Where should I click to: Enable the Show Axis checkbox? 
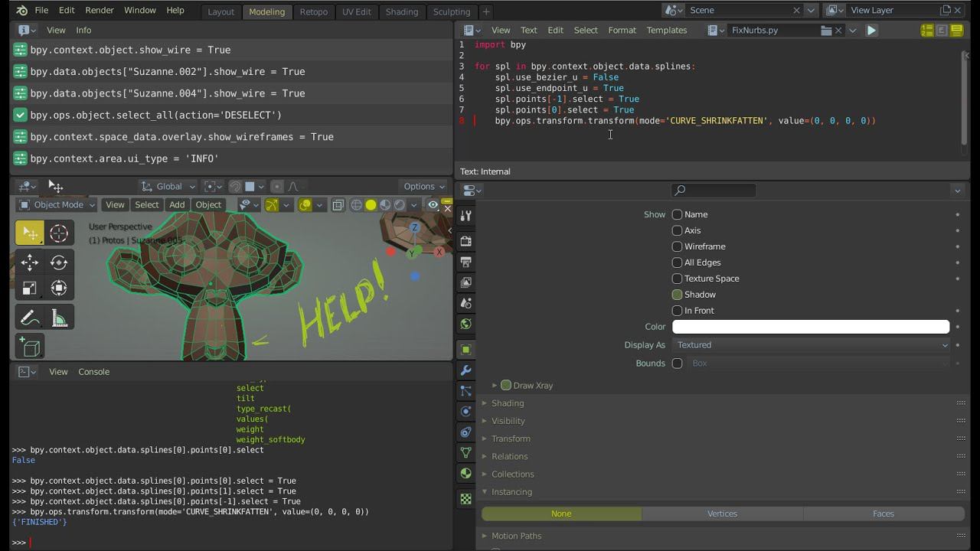tap(677, 230)
